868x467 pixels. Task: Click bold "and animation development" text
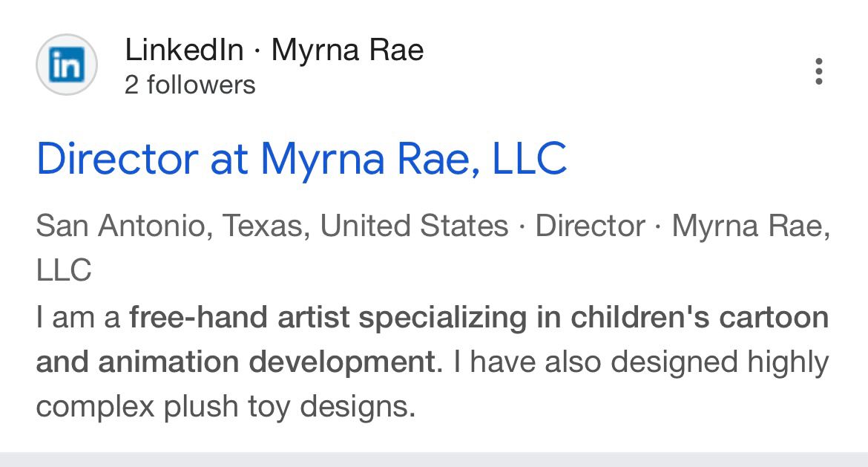pos(234,362)
